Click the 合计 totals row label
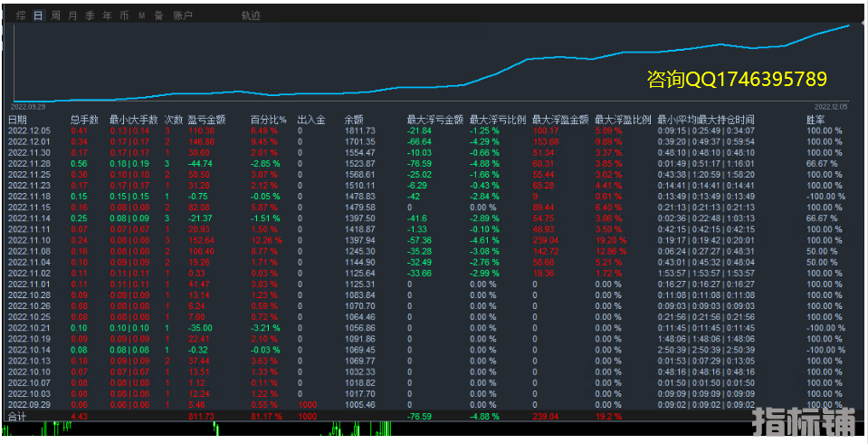 [17, 416]
